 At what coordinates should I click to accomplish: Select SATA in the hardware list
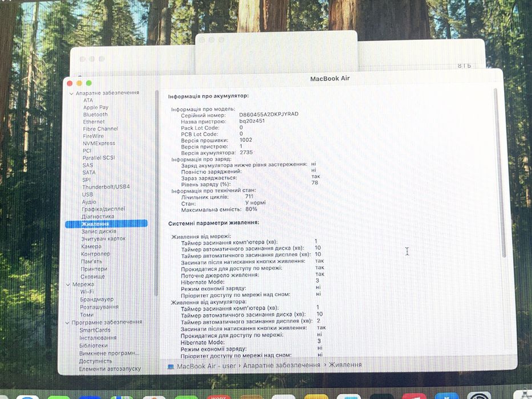pyautogui.click(x=89, y=172)
